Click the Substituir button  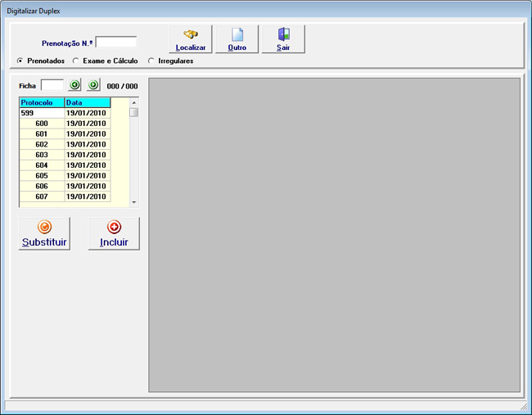(44, 234)
